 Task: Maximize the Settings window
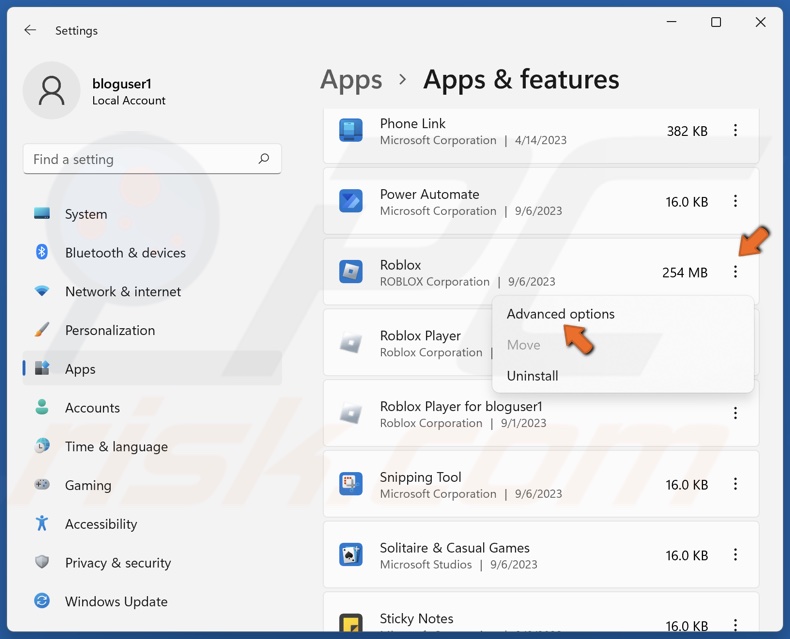coord(715,22)
